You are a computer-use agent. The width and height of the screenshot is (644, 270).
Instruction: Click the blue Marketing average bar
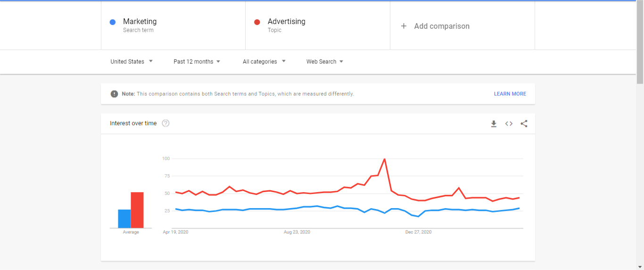coord(124,219)
